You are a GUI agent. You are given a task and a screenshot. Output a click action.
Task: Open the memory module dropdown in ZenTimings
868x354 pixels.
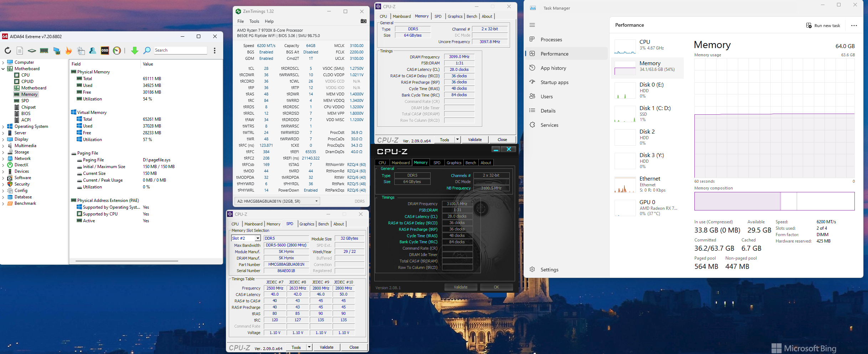[x=277, y=201]
